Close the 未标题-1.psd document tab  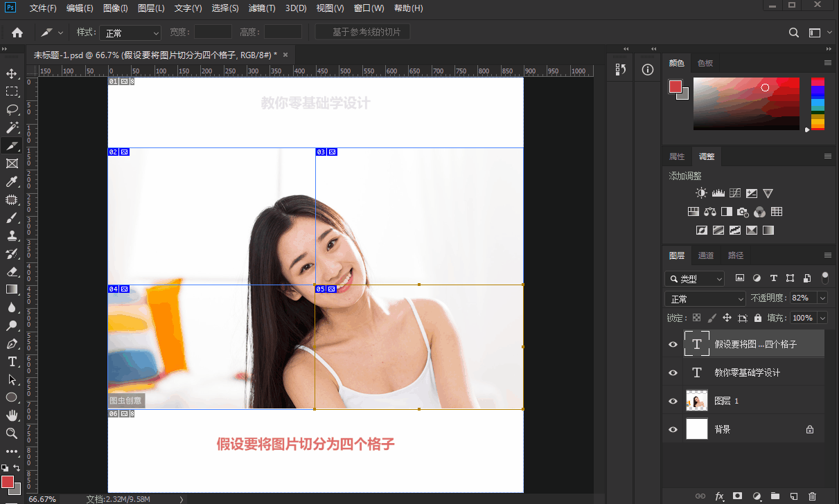click(x=285, y=55)
